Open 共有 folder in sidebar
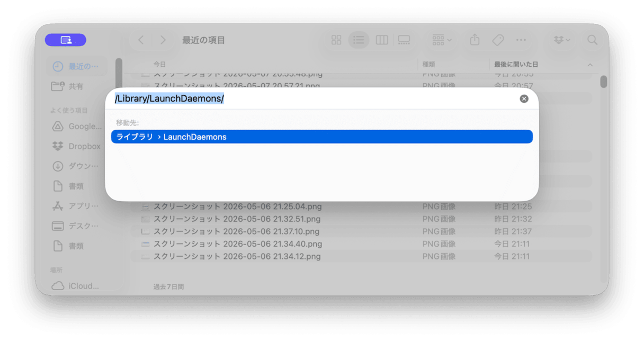Image resolution: width=644 pixels, height=342 pixels. tap(76, 86)
